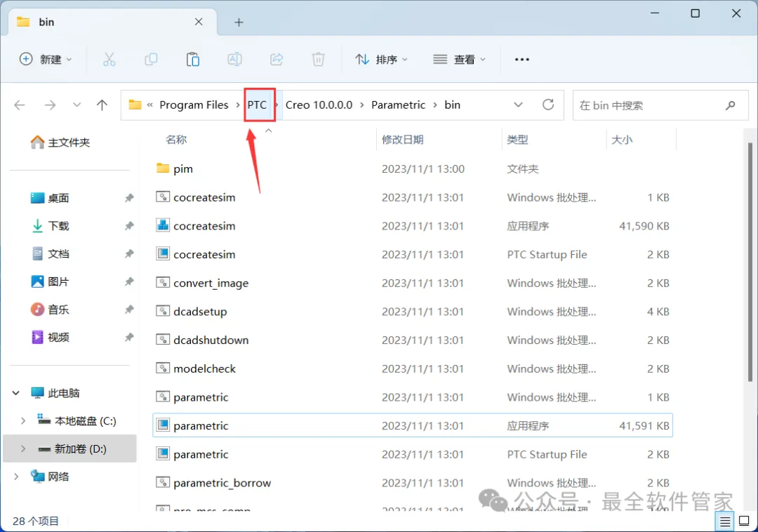Select parametric batch file (1 KB)
The width and height of the screenshot is (758, 532).
point(413,397)
